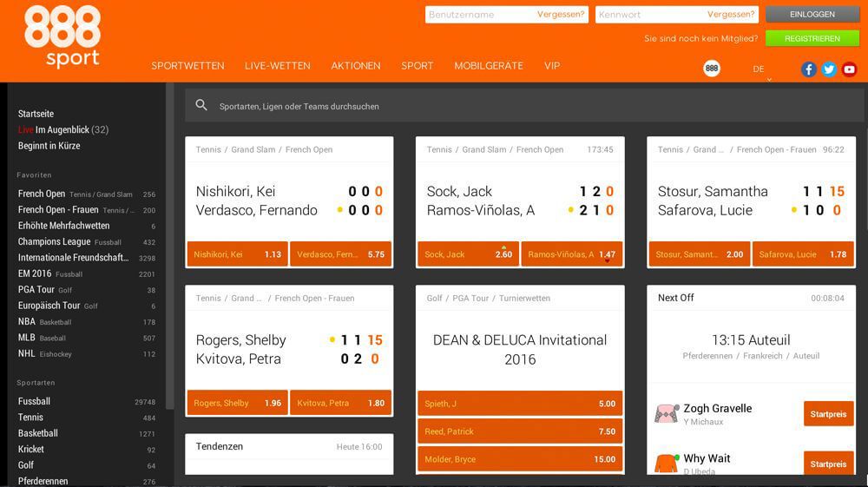
Task: Open SPORT menu item
Action: point(418,66)
